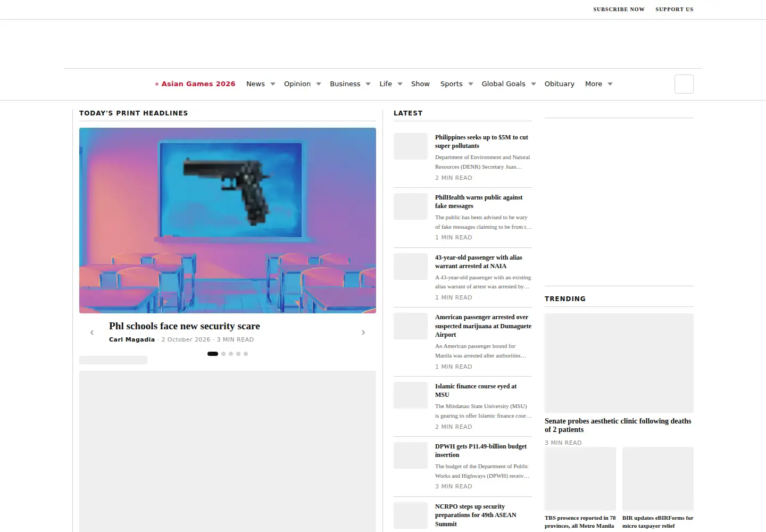Open the Opinion section
Viewport: 766px width, 532px height.
[x=297, y=84]
